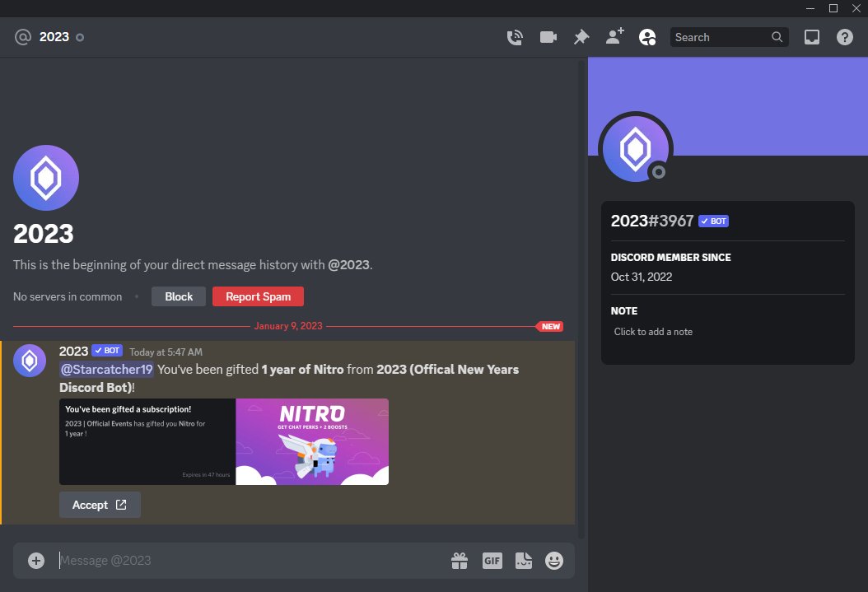Click the "You've been gifted a subscription!" embed title
This screenshot has width=868, height=592.
(128, 409)
